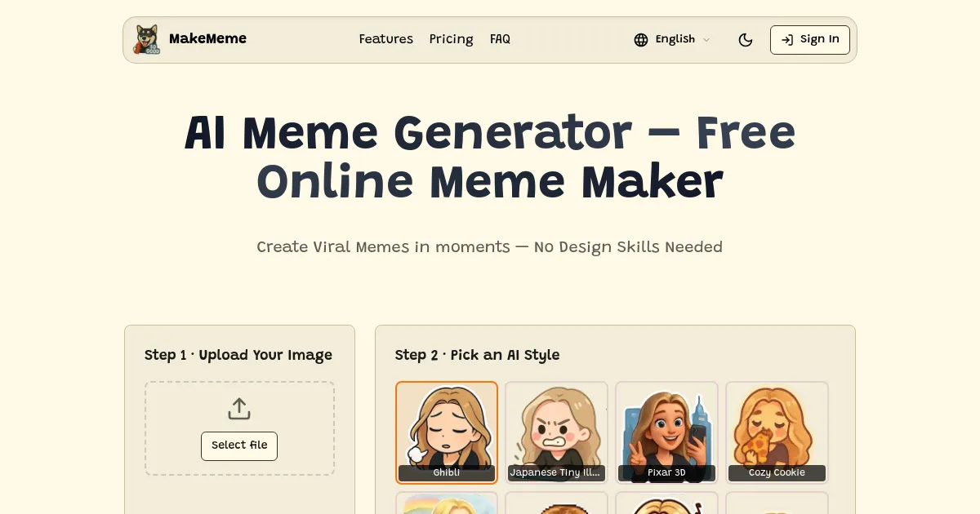Click the globe language icon
Screen dimensions: 980x514
point(641,40)
